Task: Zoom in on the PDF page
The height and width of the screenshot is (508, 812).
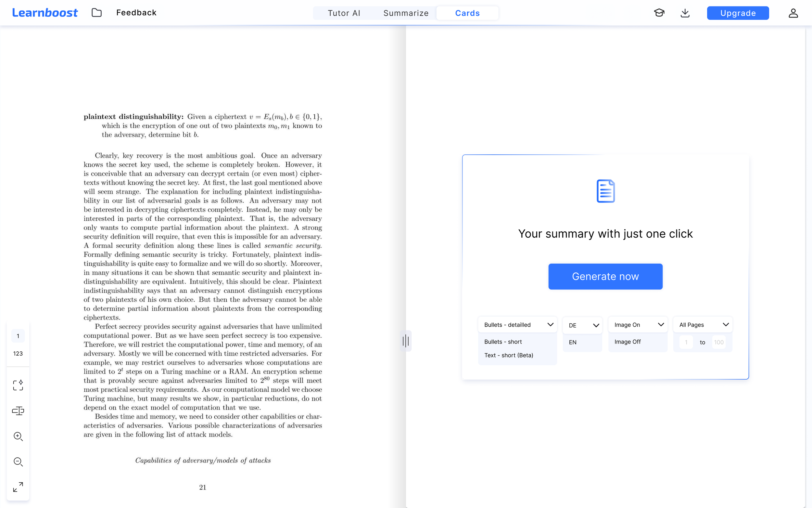Action: (x=18, y=436)
